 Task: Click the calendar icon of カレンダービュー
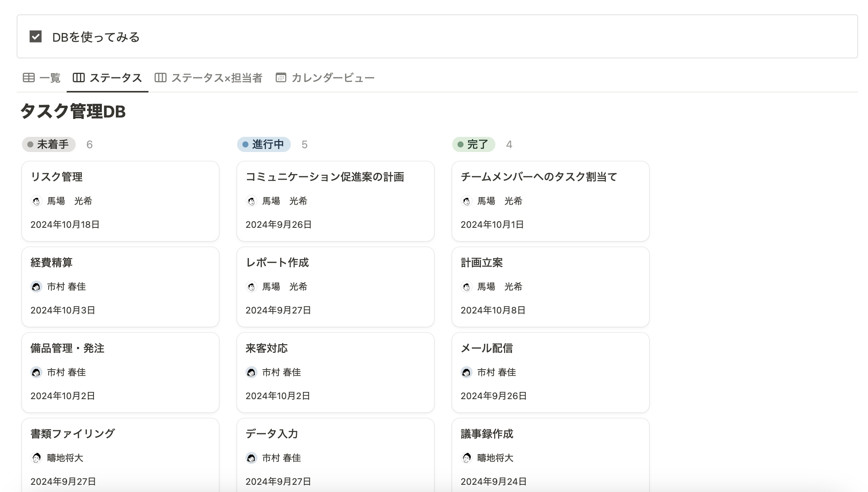[281, 78]
